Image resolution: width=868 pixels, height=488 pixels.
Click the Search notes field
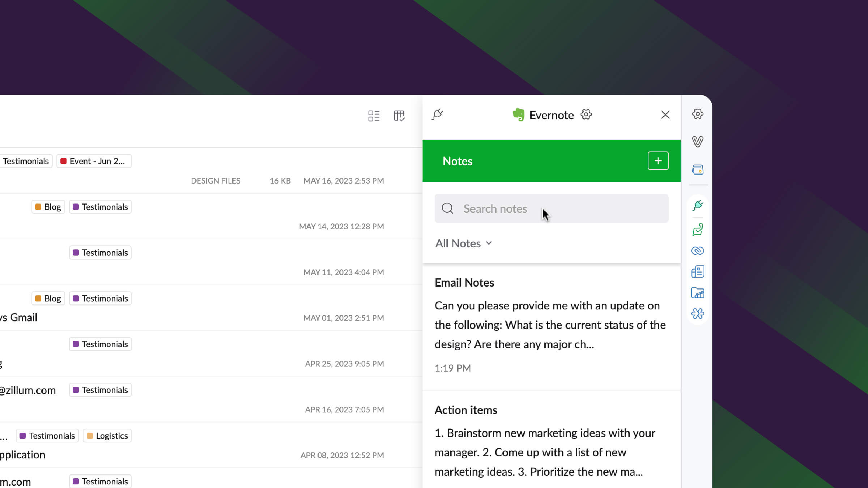tap(552, 208)
